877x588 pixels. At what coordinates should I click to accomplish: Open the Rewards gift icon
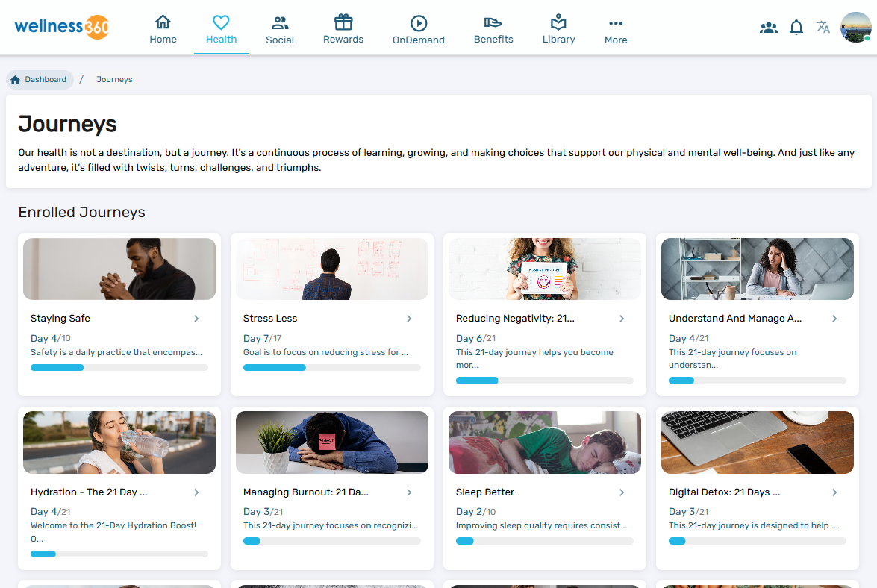click(343, 22)
